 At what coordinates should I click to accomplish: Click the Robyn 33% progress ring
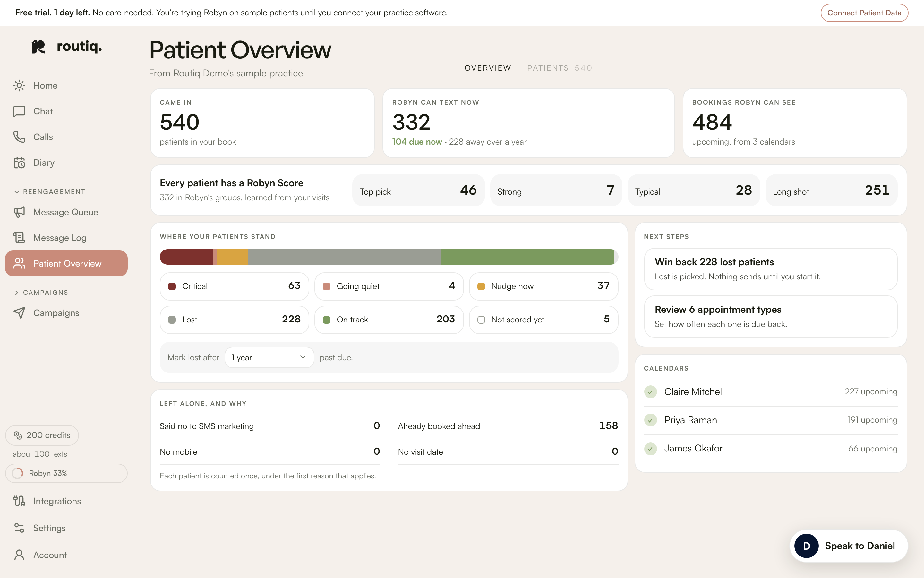pos(18,473)
